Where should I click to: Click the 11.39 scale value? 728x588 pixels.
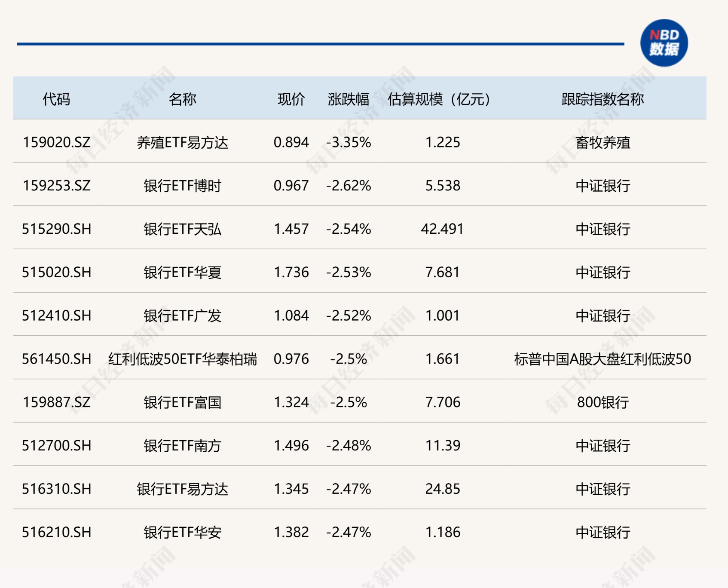click(x=443, y=446)
